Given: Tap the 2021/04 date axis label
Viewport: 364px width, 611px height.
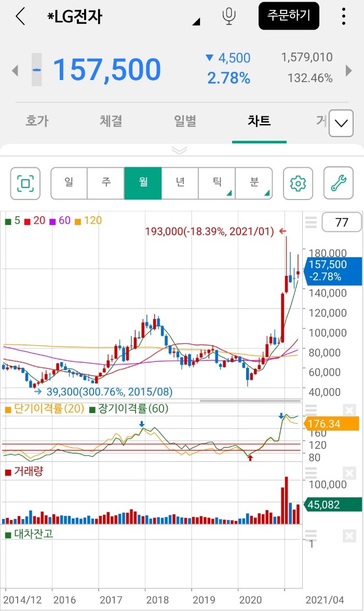Looking at the screenshot, I should [325, 600].
